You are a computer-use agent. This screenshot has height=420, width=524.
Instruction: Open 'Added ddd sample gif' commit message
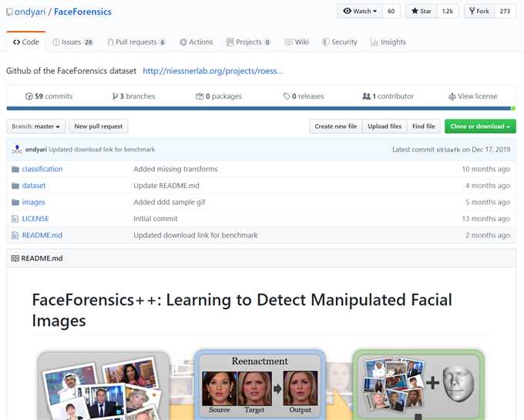coord(169,202)
